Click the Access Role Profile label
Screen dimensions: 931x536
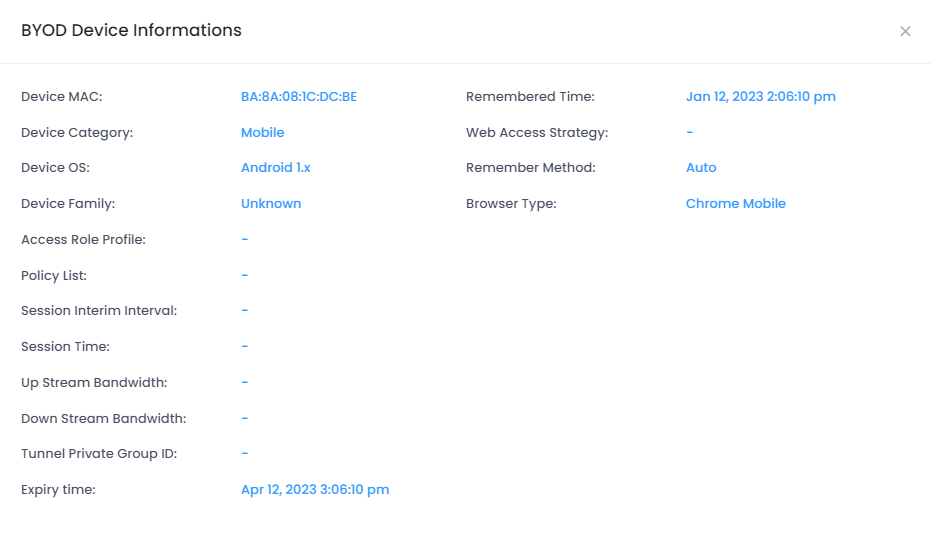pyautogui.click(x=83, y=240)
